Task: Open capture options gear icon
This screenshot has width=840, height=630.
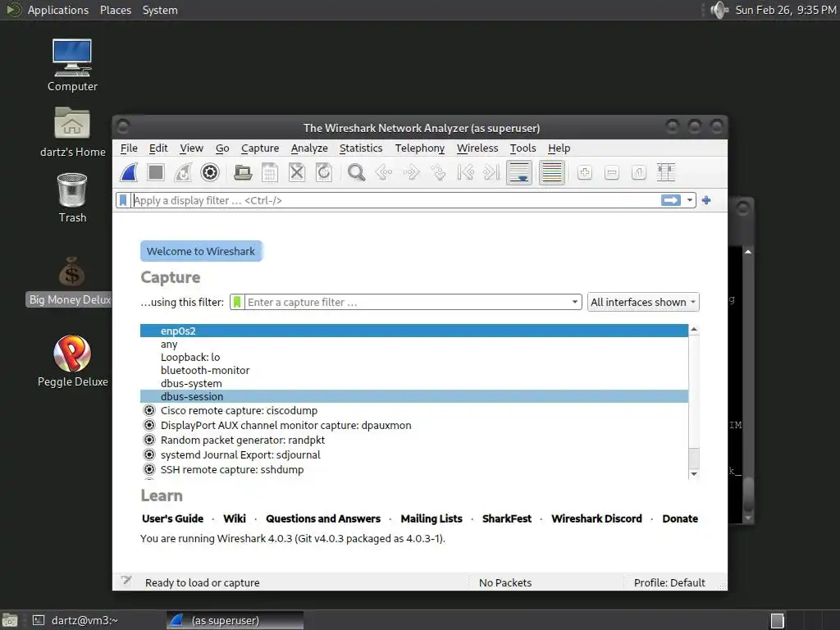Action: [x=210, y=172]
